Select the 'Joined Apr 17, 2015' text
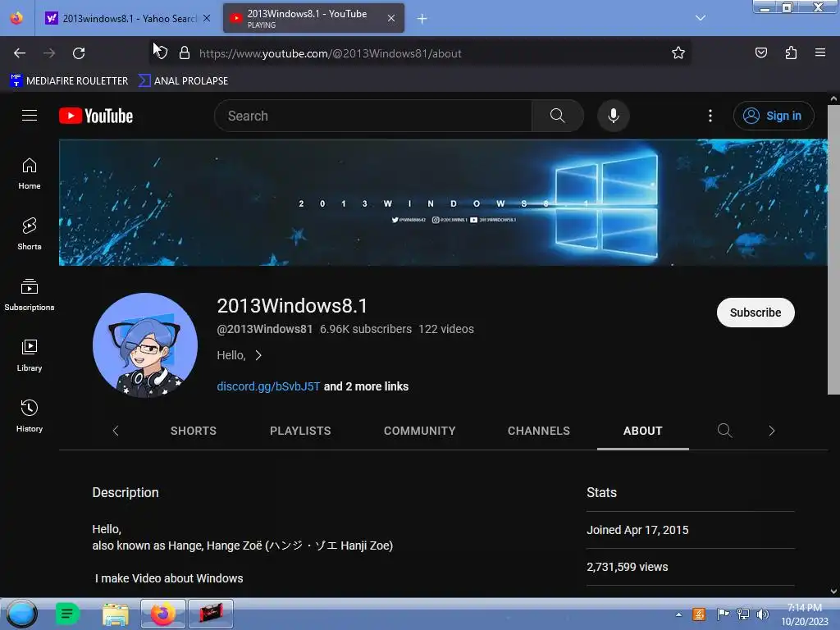Screen dimensions: 840x630 coord(637,530)
